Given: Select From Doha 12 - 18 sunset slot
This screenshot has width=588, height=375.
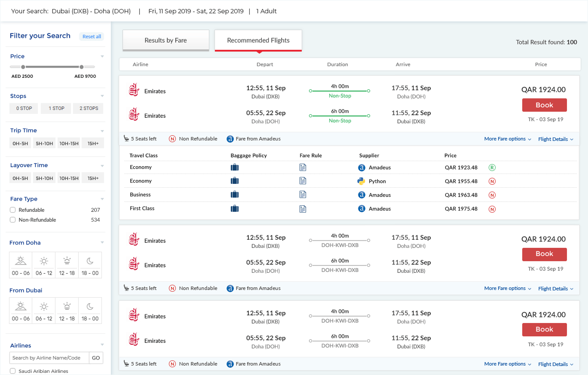Looking at the screenshot, I should [x=67, y=264].
